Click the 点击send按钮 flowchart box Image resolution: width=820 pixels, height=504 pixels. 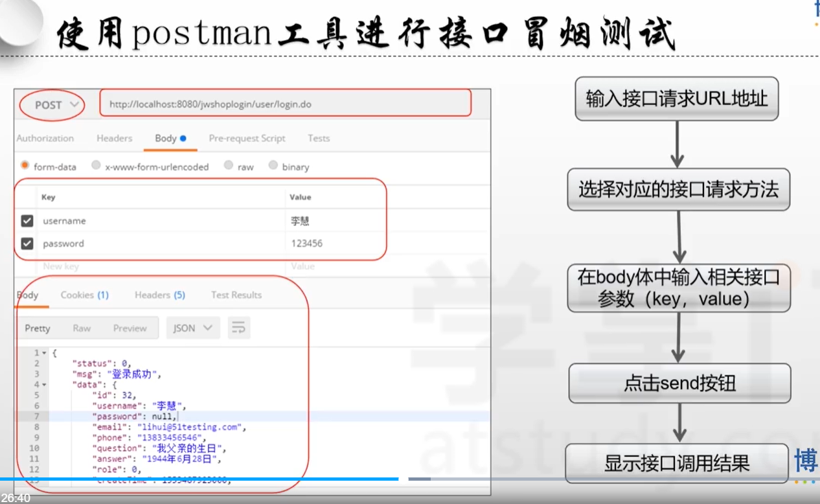click(679, 384)
